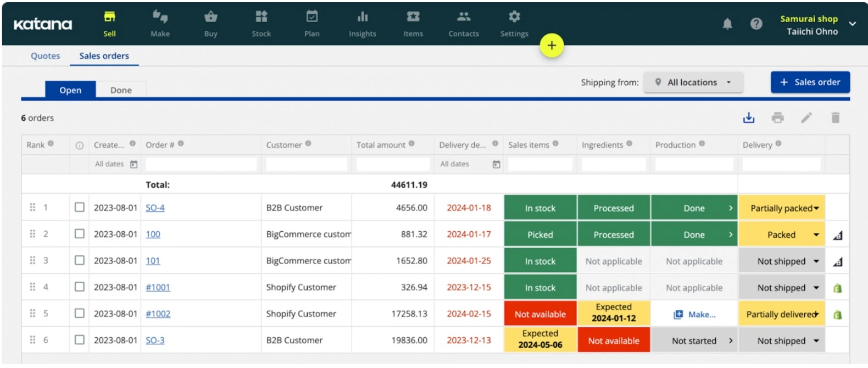868x368 pixels.
Task: Select checkbox for order SO-4
Action: point(80,207)
